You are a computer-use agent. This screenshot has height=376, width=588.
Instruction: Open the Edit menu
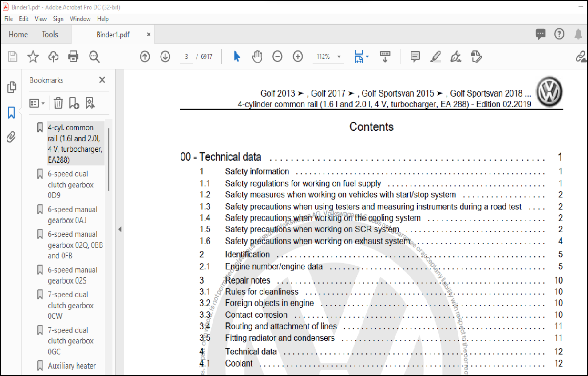[24, 19]
